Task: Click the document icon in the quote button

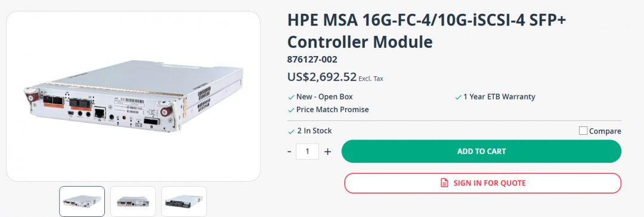Action: click(444, 183)
